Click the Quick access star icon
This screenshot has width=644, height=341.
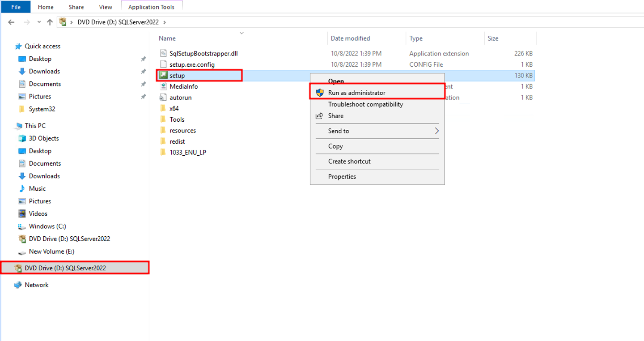[18, 46]
